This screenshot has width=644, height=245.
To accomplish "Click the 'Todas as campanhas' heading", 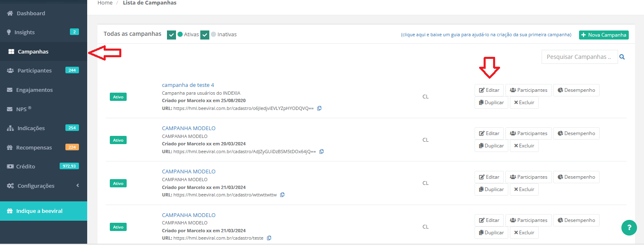I will tap(132, 34).
